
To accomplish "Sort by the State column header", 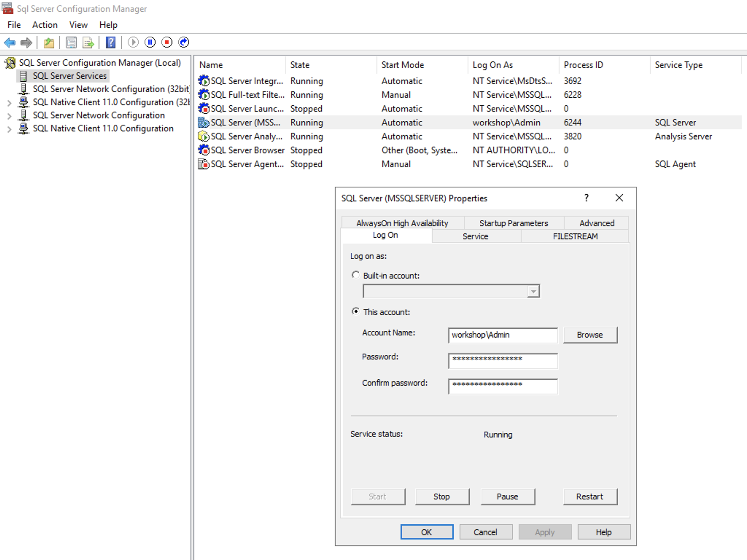I will [331, 65].
